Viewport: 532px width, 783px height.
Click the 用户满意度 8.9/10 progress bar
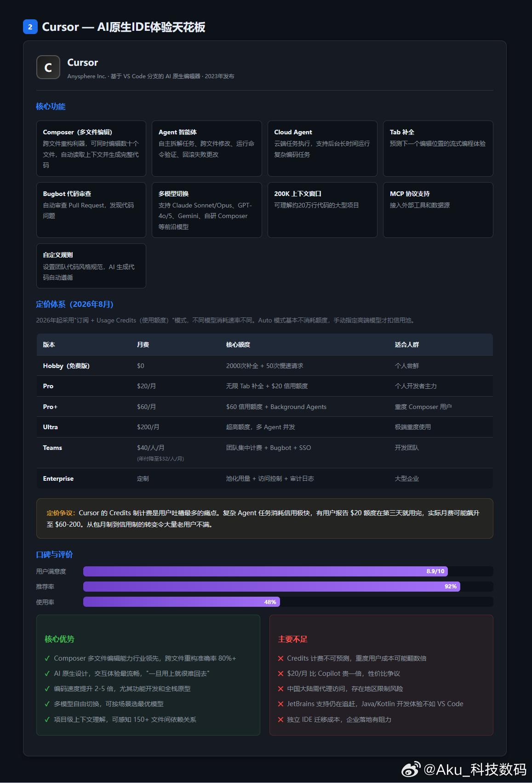click(288, 571)
